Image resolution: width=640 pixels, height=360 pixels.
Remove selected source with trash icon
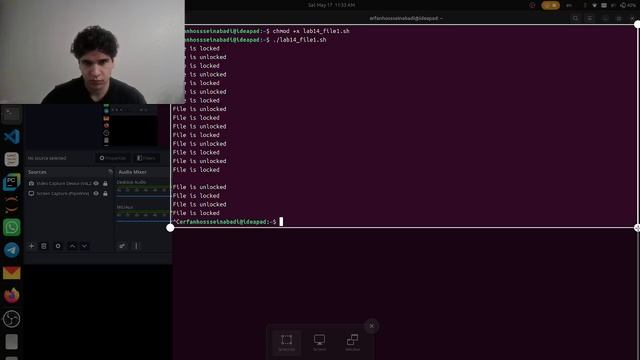point(44,246)
